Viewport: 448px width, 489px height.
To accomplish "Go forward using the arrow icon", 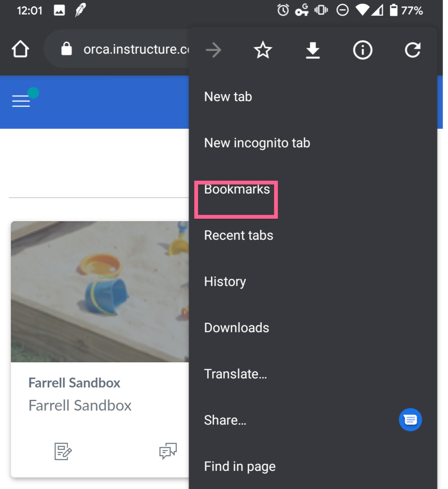I will 214,50.
